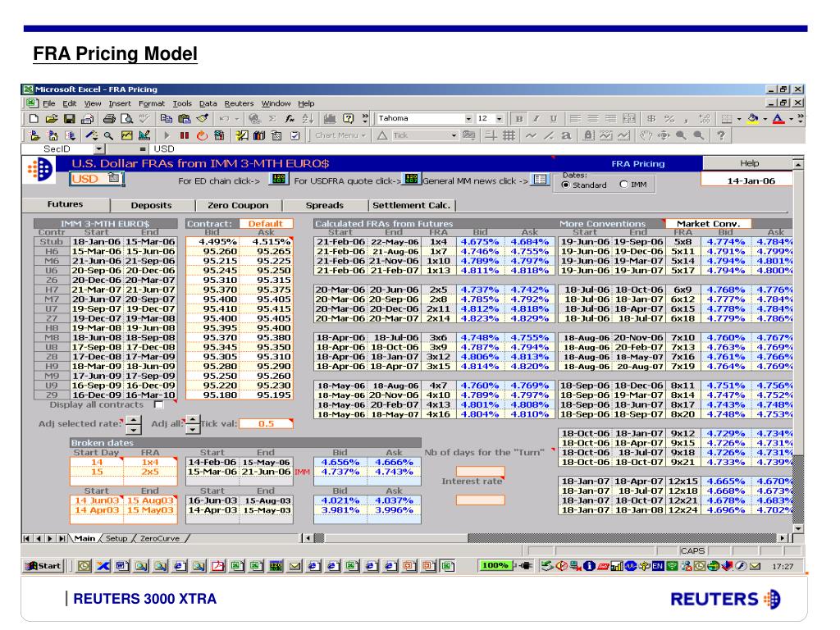
Task: Toggle Italic formatting
Action: pyautogui.click(x=536, y=119)
